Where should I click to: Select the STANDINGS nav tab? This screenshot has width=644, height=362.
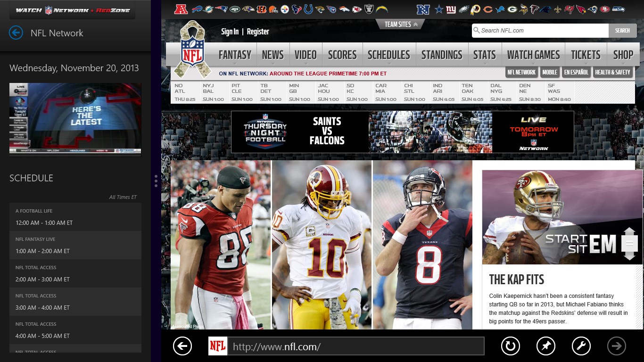[x=442, y=54]
